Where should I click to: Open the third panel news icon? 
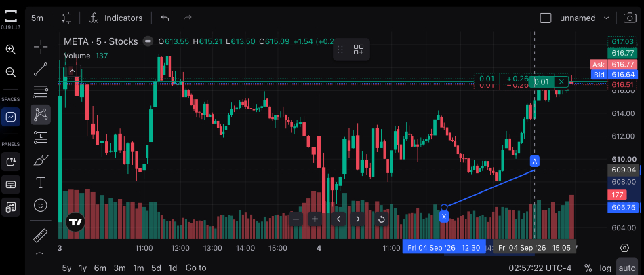11,207
